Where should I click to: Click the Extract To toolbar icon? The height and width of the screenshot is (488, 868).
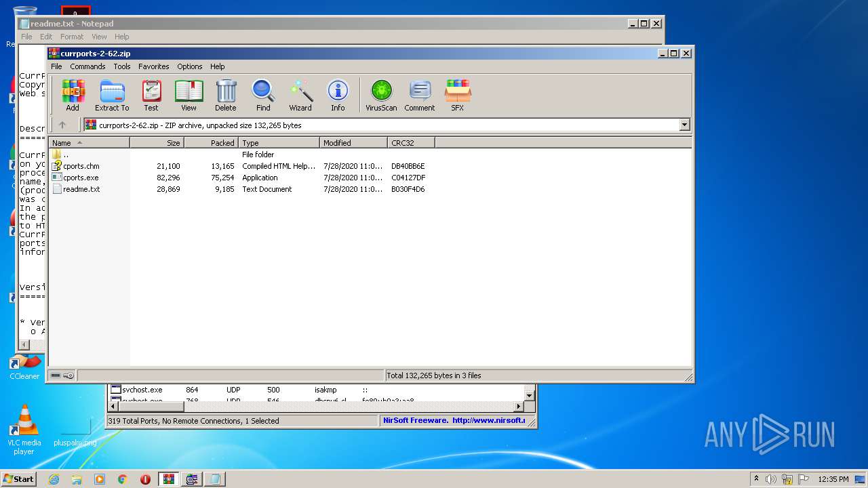[x=112, y=95]
